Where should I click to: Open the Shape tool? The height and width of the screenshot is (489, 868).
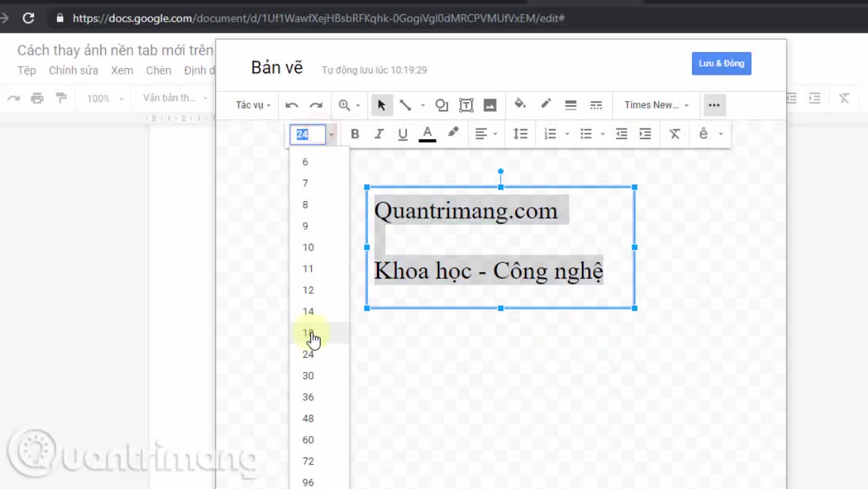(x=441, y=105)
